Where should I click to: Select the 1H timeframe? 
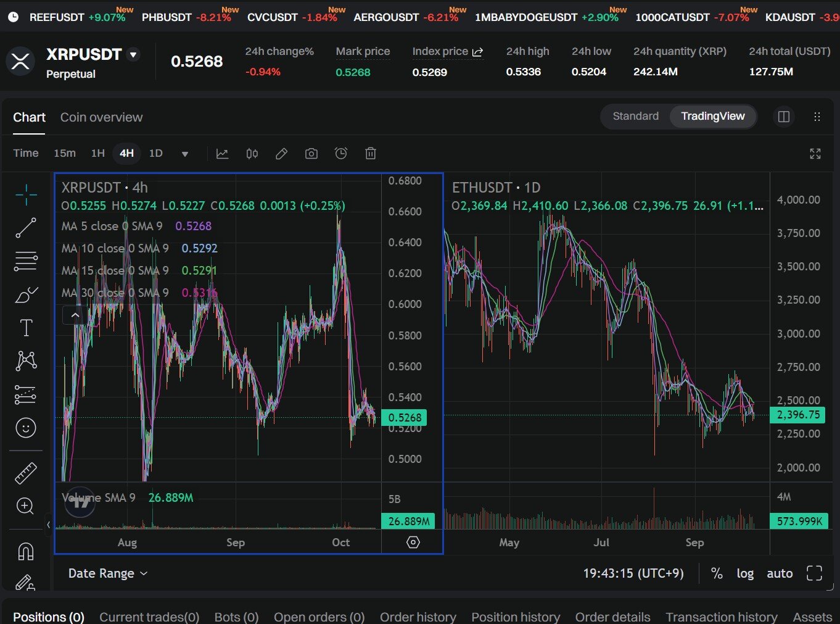pos(98,153)
